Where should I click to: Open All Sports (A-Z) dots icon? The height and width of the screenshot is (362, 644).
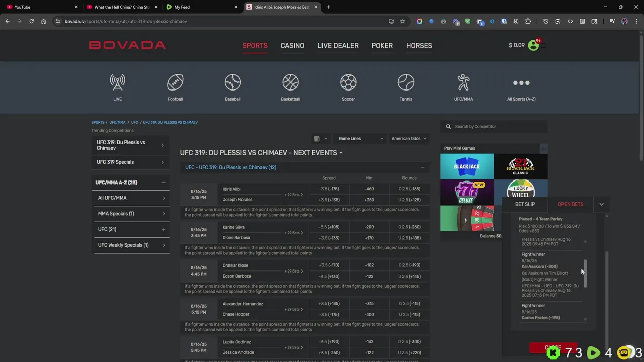click(521, 83)
